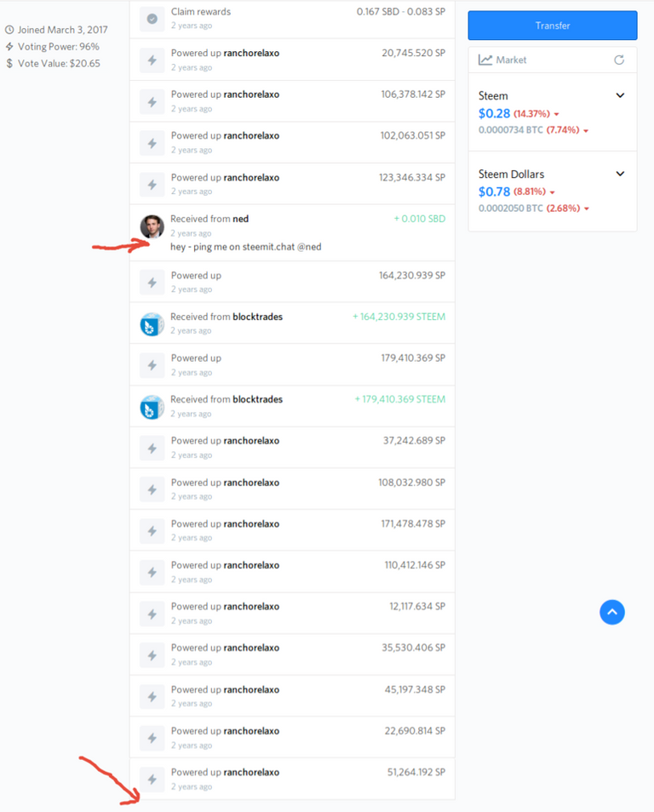
Task: Click 'Vote Value: $20.65' text
Action: pos(59,63)
